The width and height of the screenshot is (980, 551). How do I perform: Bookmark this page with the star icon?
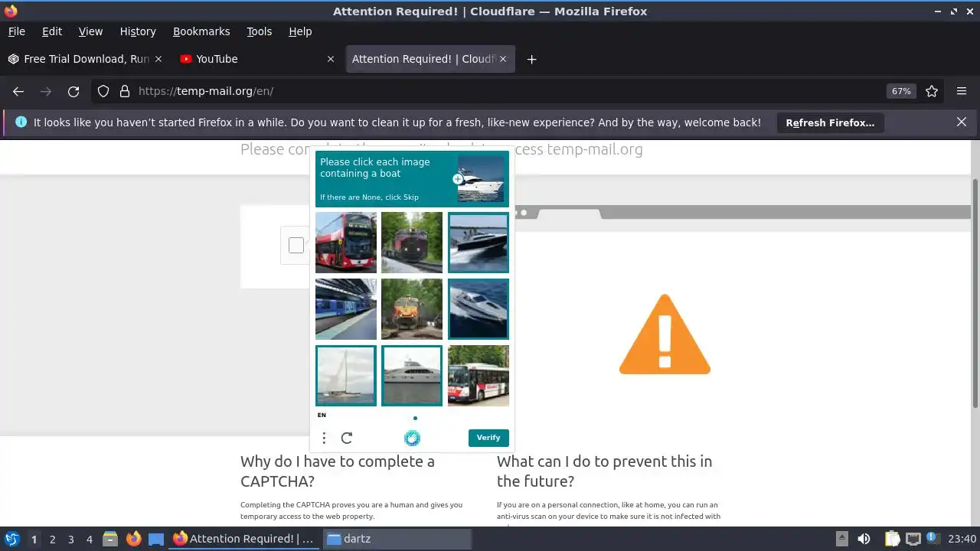pos(932,91)
